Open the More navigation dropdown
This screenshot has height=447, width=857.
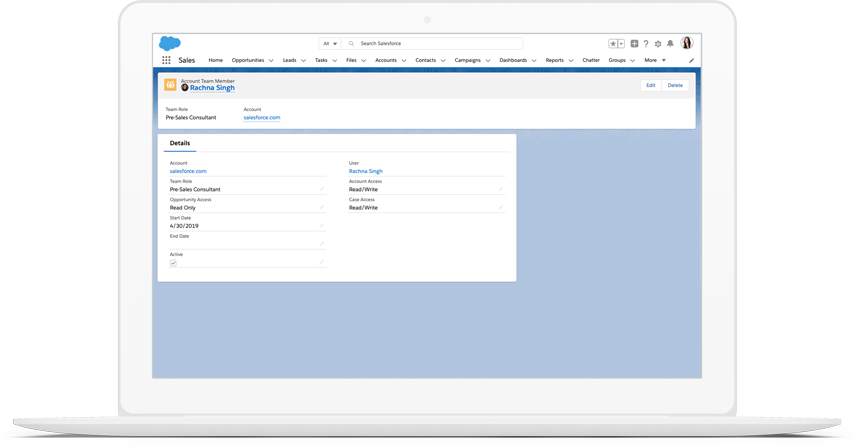click(655, 60)
